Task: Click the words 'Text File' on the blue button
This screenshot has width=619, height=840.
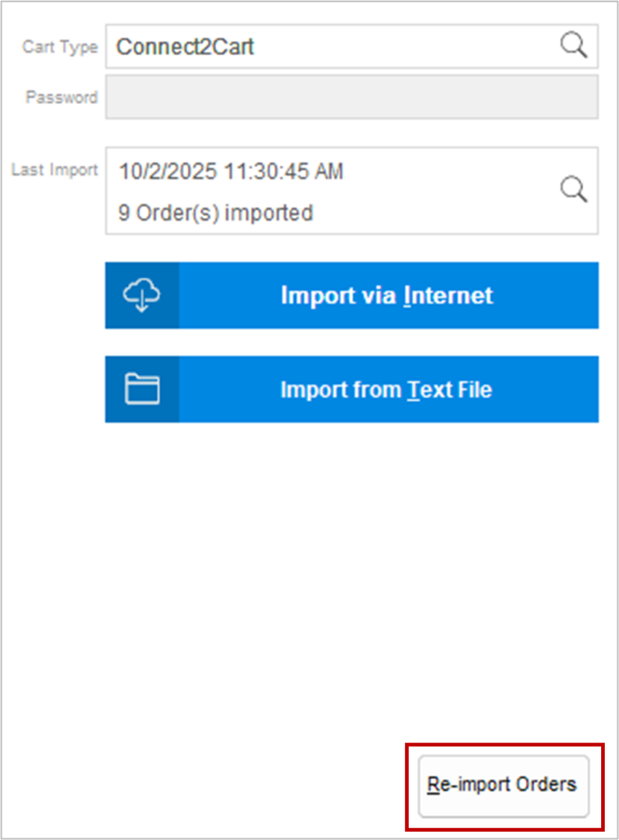Action: click(449, 389)
